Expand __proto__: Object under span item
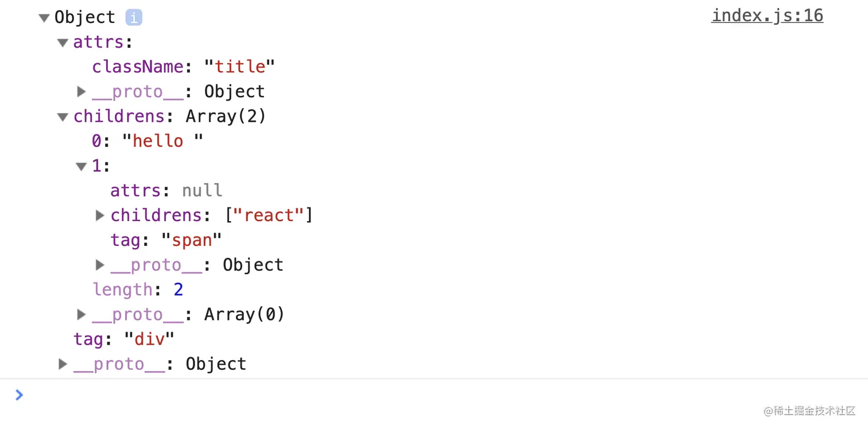The width and height of the screenshot is (868, 429). point(100,265)
